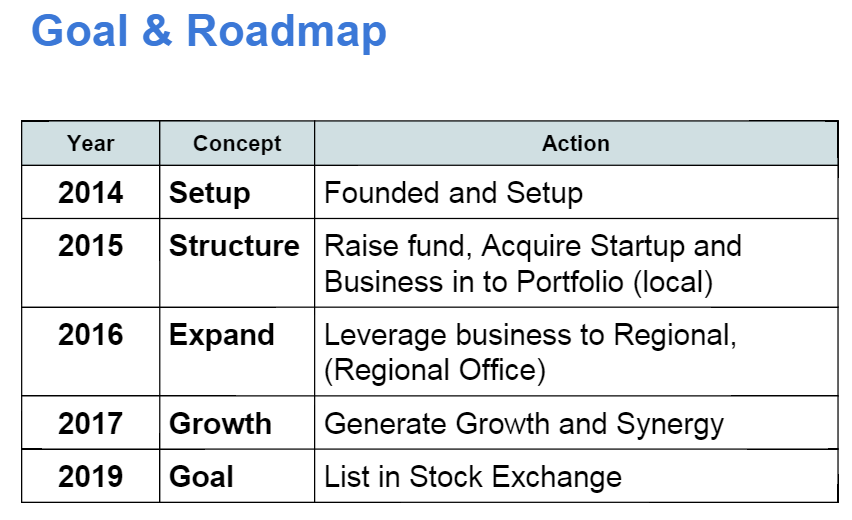The height and width of the screenshot is (520, 852).
Task: Click the Goal & Roadmap title
Action: [x=209, y=32]
